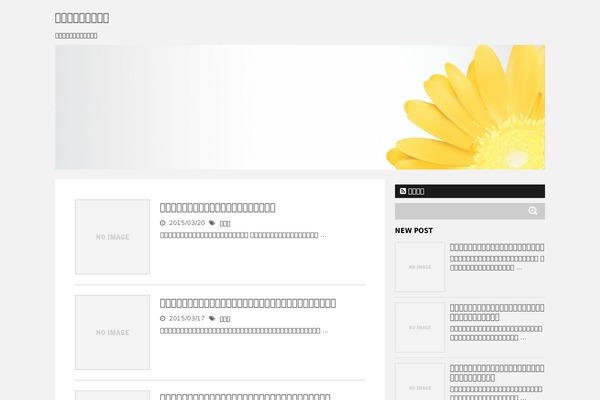
Task: Open the NO IMAGE thumbnail of the 2015/03/17 post
Action: 112,333
